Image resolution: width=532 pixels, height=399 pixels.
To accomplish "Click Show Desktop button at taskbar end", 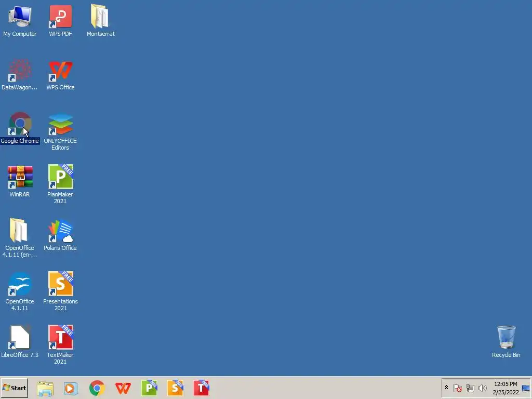I will click(526, 388).
